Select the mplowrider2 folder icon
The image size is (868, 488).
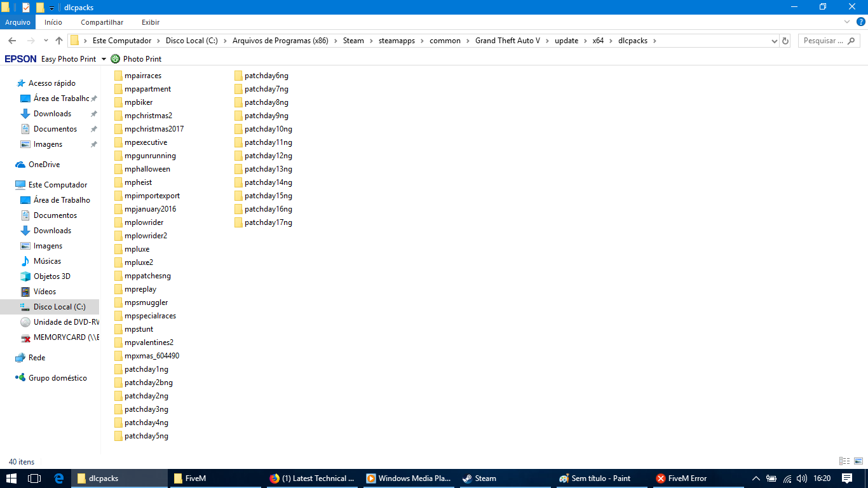(118, 236)
